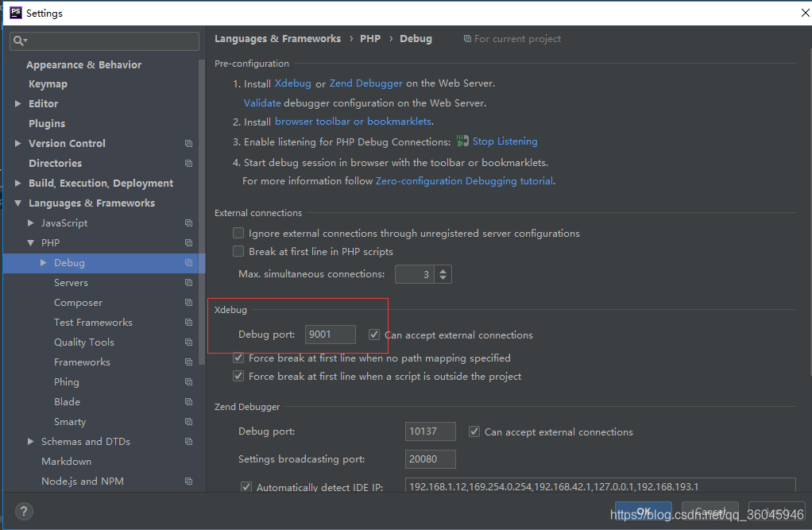Select Smarty in the settings sidebar
Screen dimensions: 812x530
click(x=70, y=421)
